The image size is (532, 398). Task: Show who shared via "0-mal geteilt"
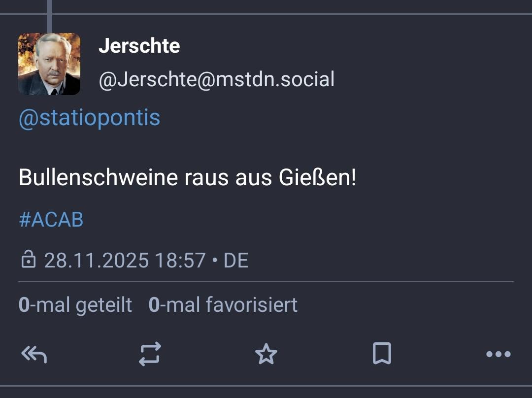(75, 305)
